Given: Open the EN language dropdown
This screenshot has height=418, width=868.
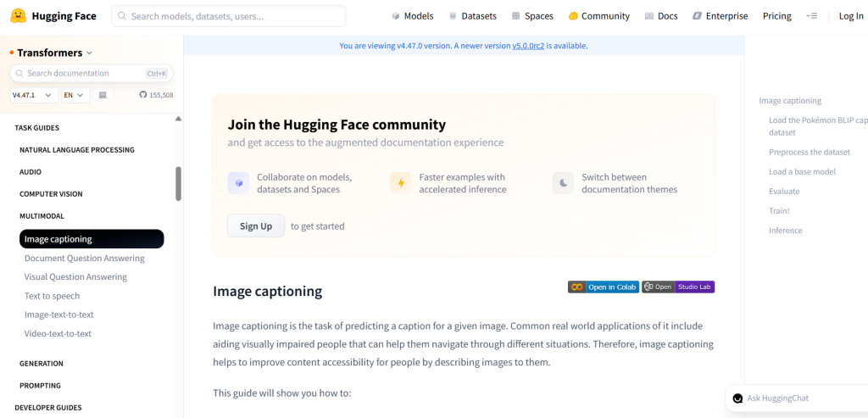Looking at the screenshot, I should [75, 95].
